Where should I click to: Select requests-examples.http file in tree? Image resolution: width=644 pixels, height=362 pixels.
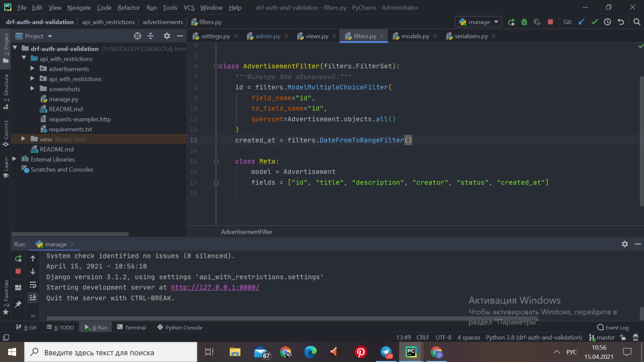click(79, 119)
